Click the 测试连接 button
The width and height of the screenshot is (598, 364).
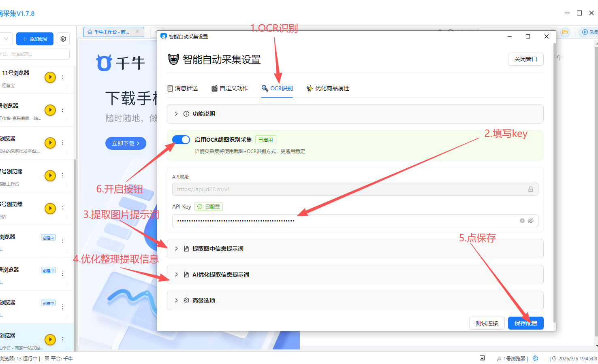click(487, 323)
